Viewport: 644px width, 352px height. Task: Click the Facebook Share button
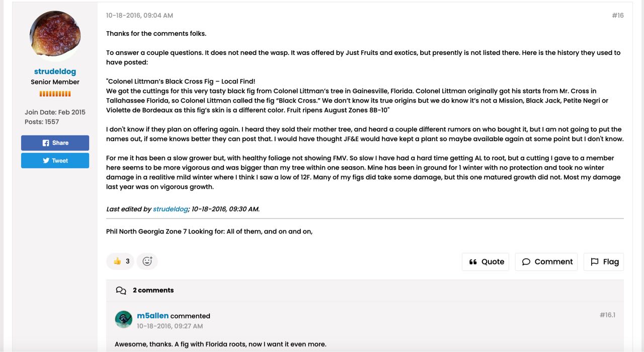tap(55, 143)
